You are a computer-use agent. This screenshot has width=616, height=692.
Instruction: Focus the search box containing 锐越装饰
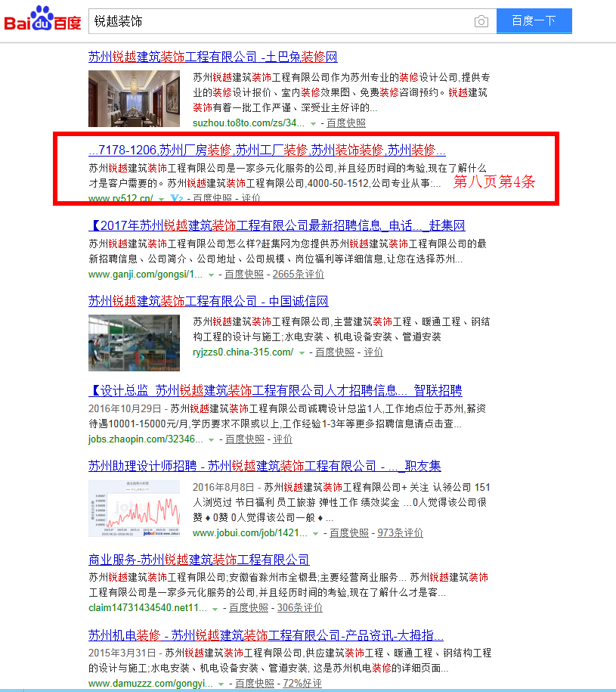[293, 21]
